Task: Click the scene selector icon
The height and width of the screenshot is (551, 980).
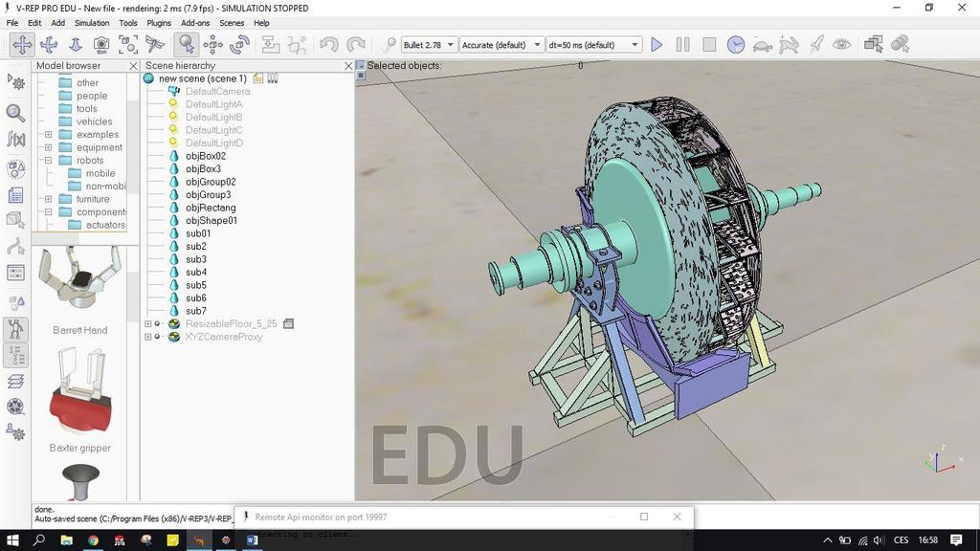Action: pos(900,44)
